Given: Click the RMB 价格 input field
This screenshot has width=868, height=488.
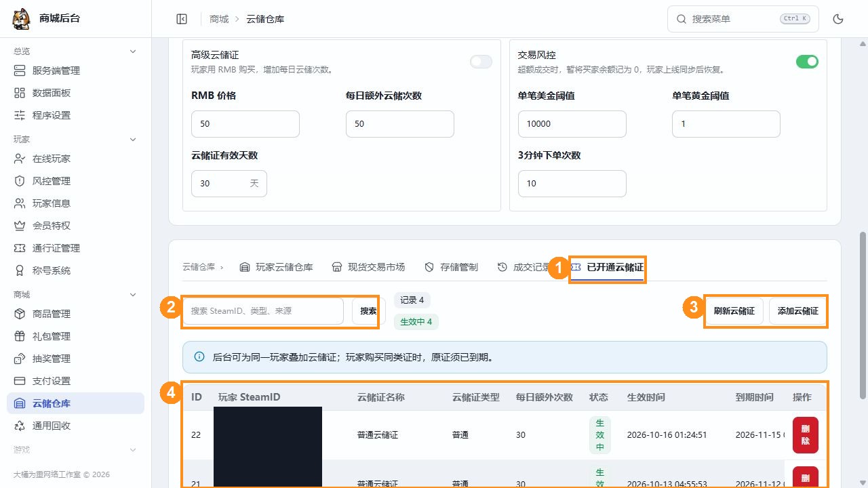Looking at the screenshot, I should 245,124.
